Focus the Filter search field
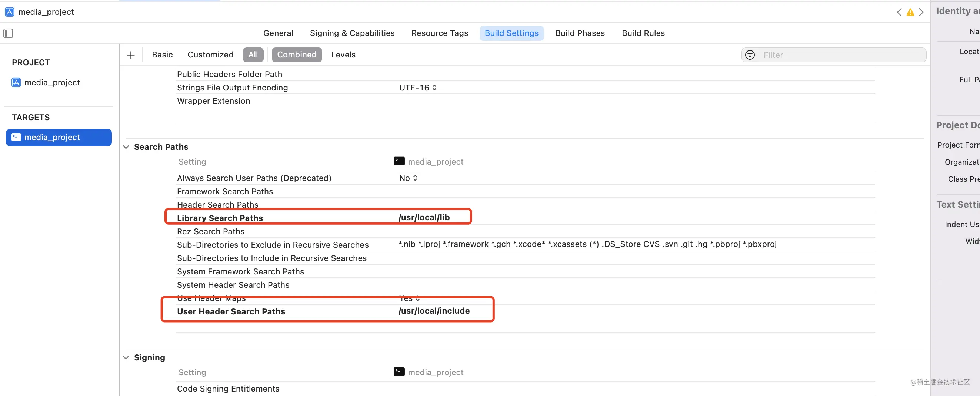This screenshot has height=396, width=980. (x=834, y=55)
